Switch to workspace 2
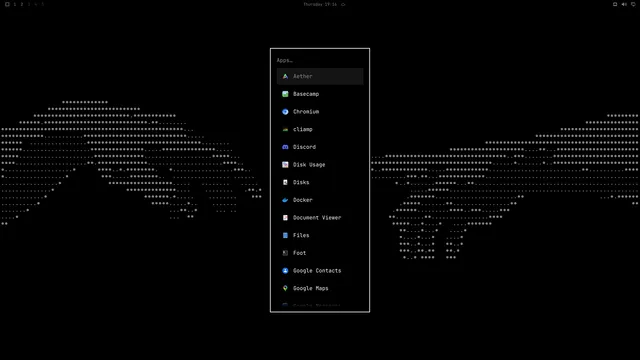640x360 pixels. pyautogui.click(x=22, y=4)
